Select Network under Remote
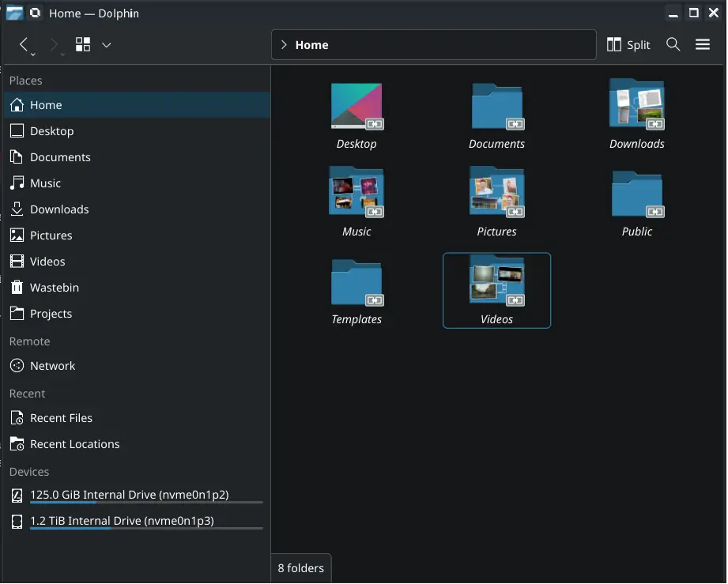Image resolution: width=728 pixels, height=584 pixels. 52,366
